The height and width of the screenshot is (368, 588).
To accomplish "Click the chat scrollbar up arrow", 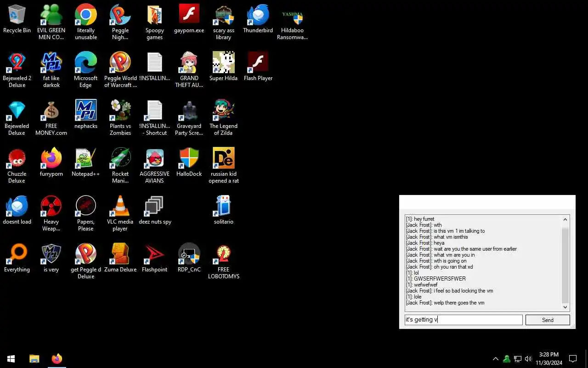I will 565,219.
